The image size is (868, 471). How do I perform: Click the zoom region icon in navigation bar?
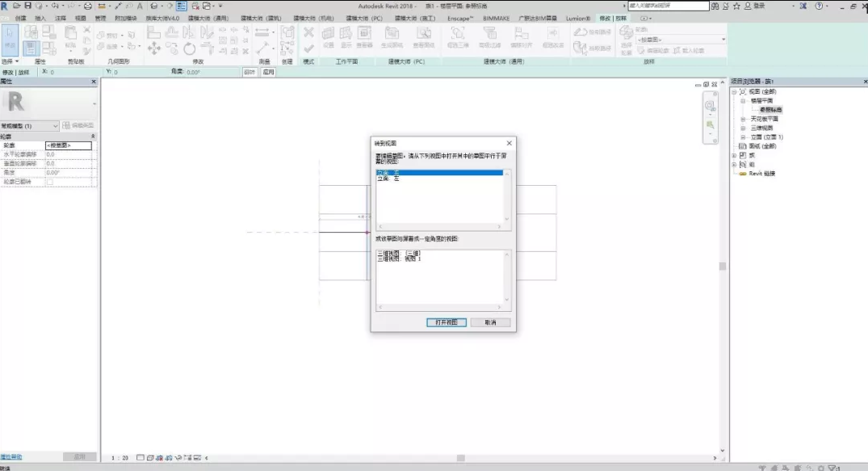[x=711, y=125]
